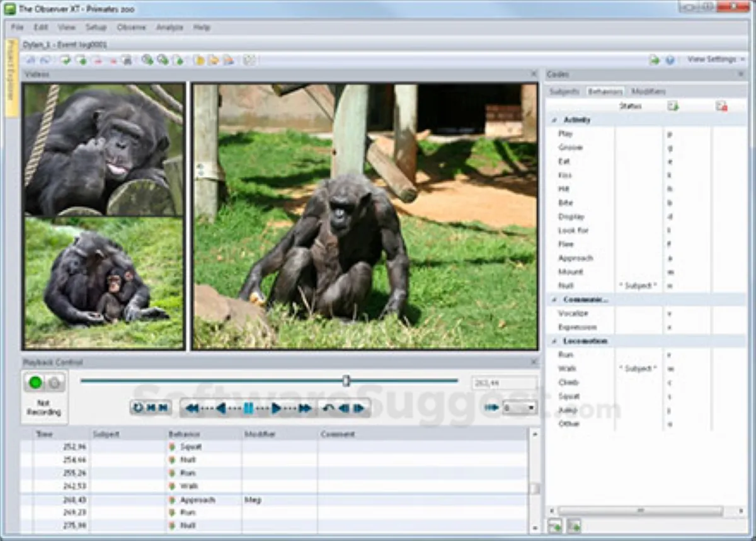Switch to the Modifiers tab
756x541 pixels.
(648, 91)
